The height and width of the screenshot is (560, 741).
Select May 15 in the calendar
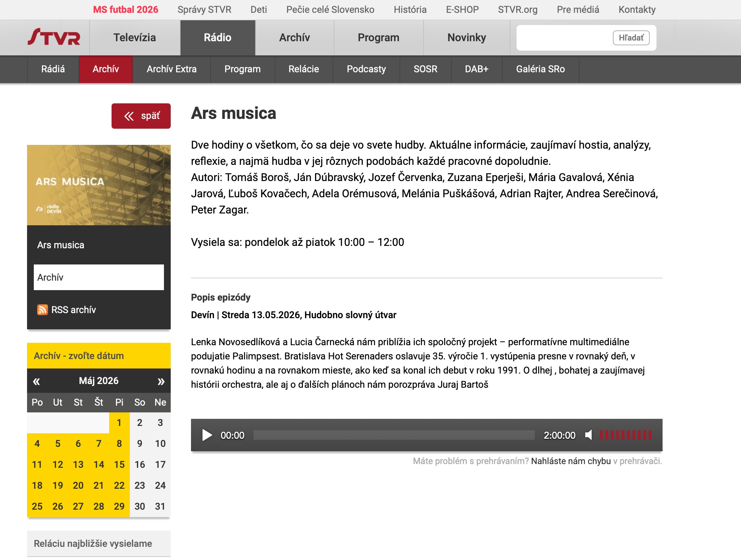pos(119,464)
